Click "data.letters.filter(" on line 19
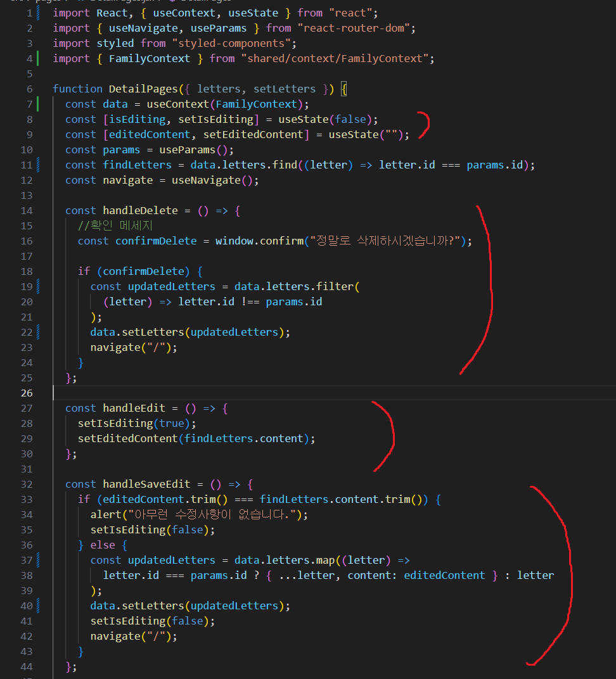Image resolution: width=616 pixels, height=679 pixels. [x=297, y=287]
